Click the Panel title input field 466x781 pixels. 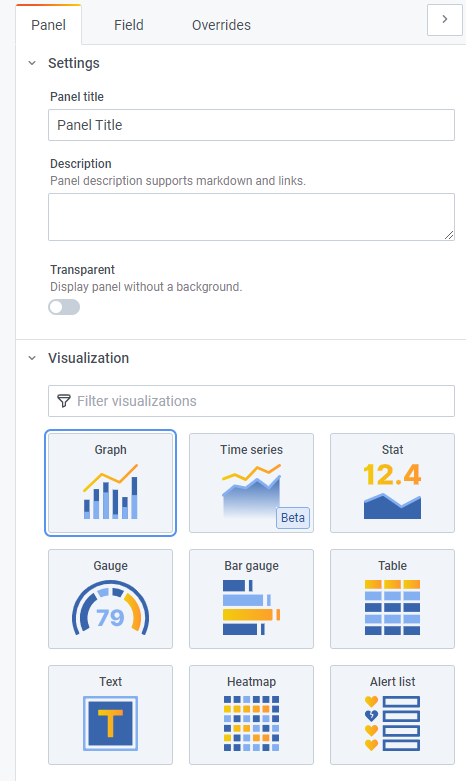pos(251,125)
